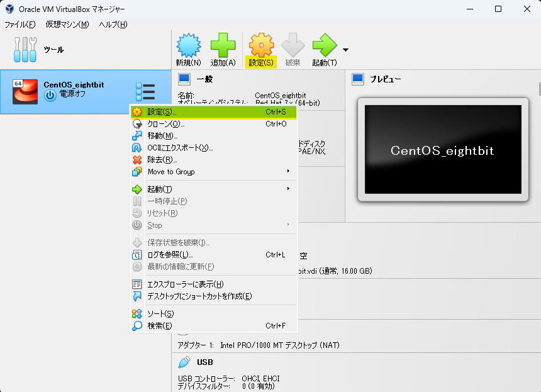
Task: Click the アダプター 1: Intel PRO/1000 MT text
Action: click(259, 345)
